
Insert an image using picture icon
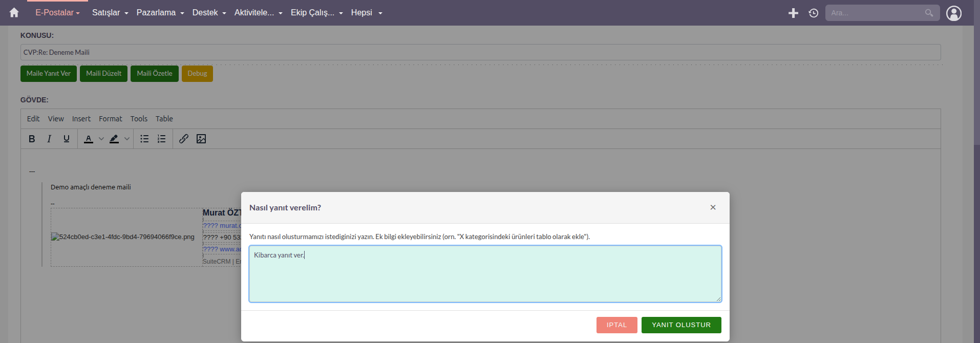(x=201, y=139)
